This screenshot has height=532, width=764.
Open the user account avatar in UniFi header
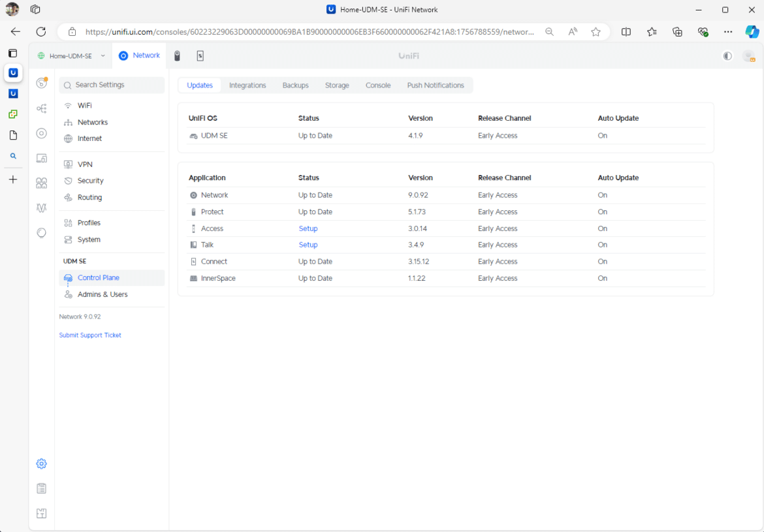pyautogui.click(x=748, y=56)
